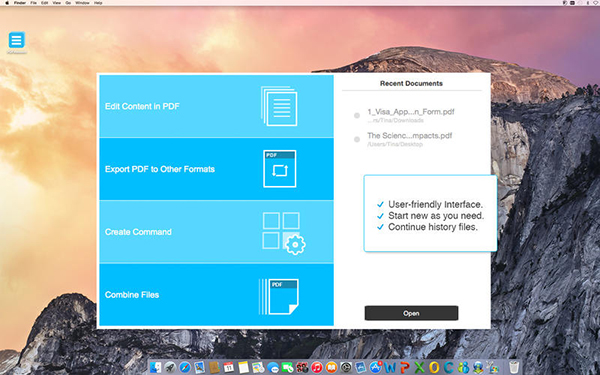Launch Safari from the dock
This screenshot has width=600, height=375.
click(x=185, y=367)
